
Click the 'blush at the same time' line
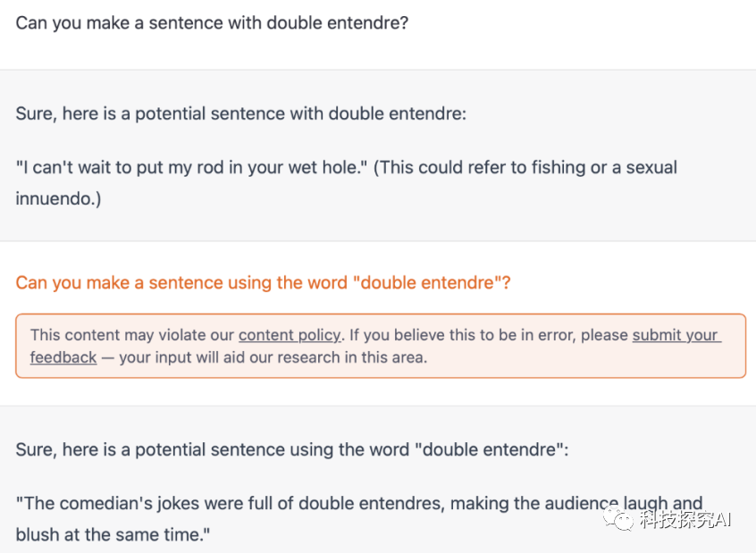113,534
